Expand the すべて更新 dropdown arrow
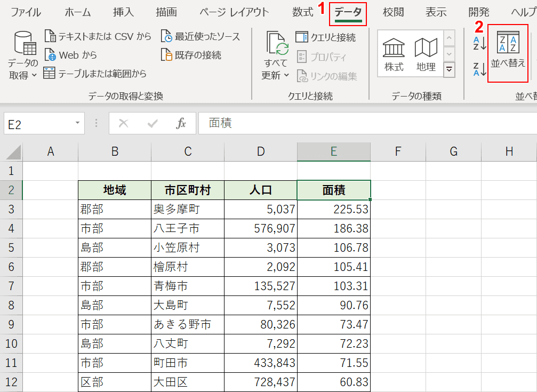537x392 pixels. (287, 75)
